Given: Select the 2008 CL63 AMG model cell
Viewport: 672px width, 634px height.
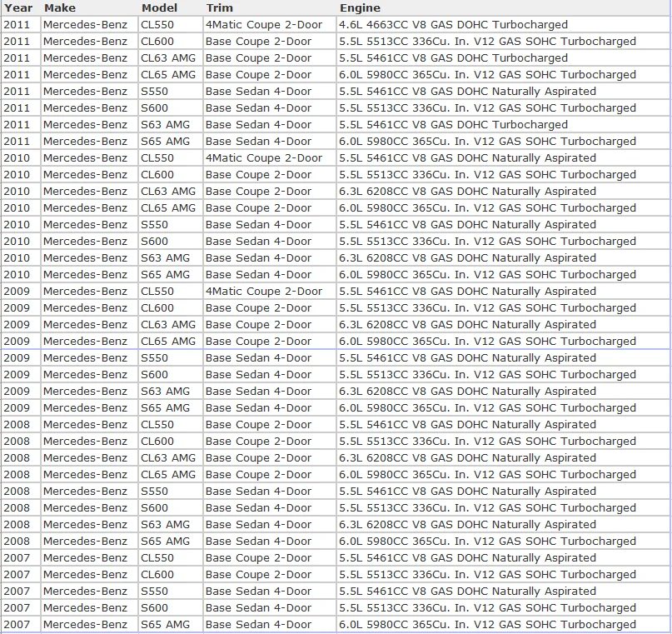Looking at the screenshot, I should coord(168,458).
